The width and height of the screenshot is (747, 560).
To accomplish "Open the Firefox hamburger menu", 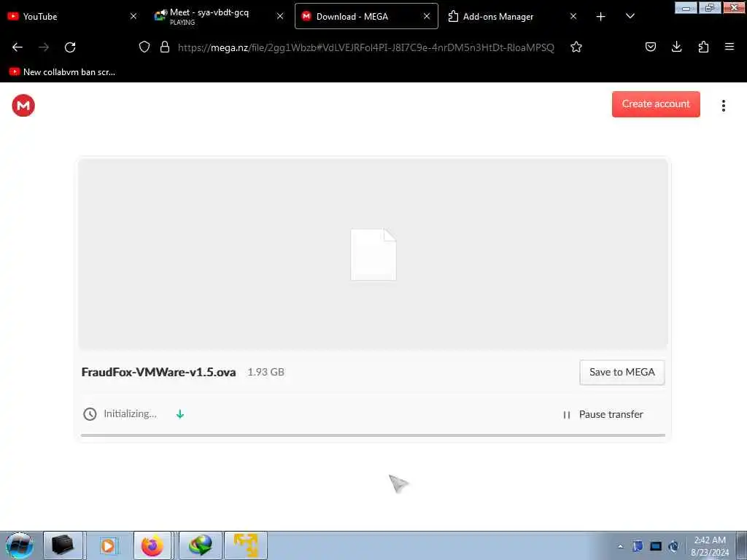I will (729, 47).
